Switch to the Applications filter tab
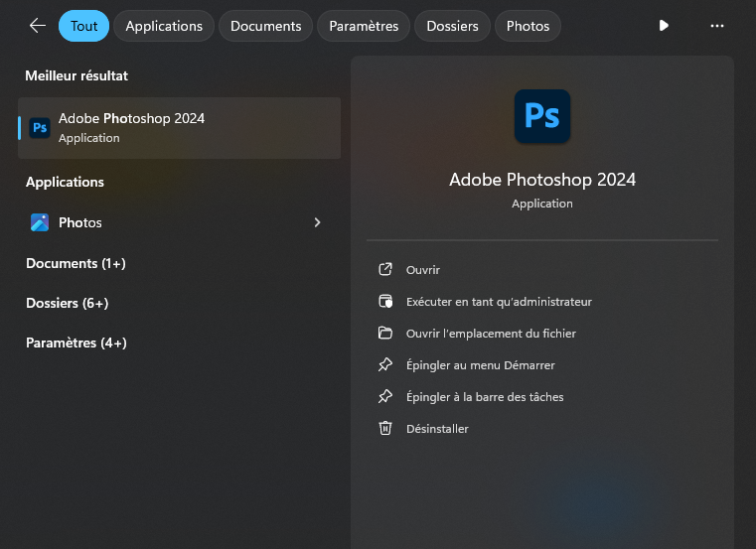Image resolution: width=756 pixels, height=549 pixels. tap(164, 26)
